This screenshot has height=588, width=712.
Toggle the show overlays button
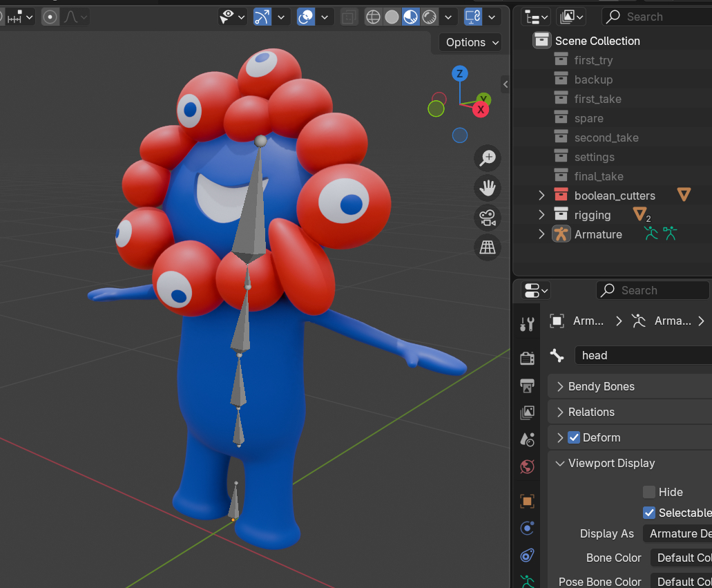tap(306, 17)
